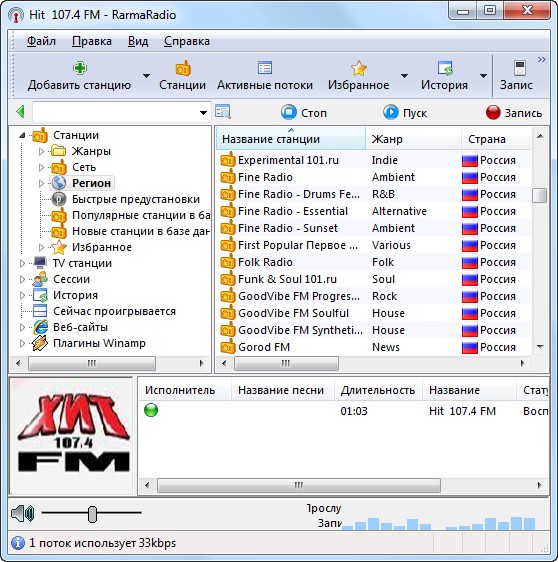The height and width of the screenshot is (562, 558).
Task: Stop playback with the Стоп button
Action: (x=304, y=113)
